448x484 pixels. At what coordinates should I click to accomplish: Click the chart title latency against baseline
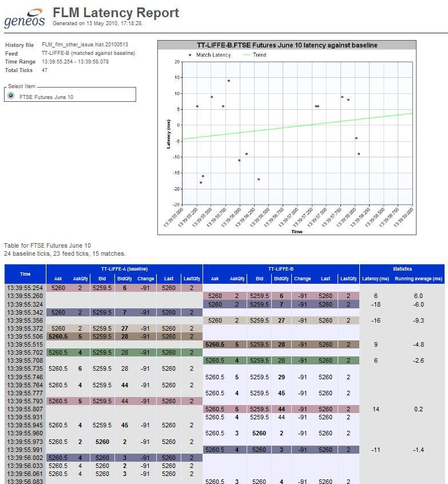pos(287,45)
